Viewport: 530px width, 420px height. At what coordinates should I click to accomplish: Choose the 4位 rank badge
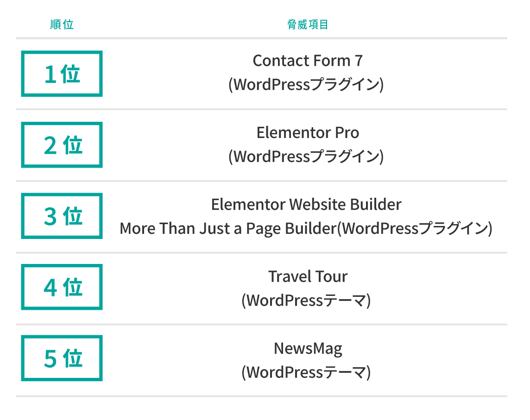62,287
